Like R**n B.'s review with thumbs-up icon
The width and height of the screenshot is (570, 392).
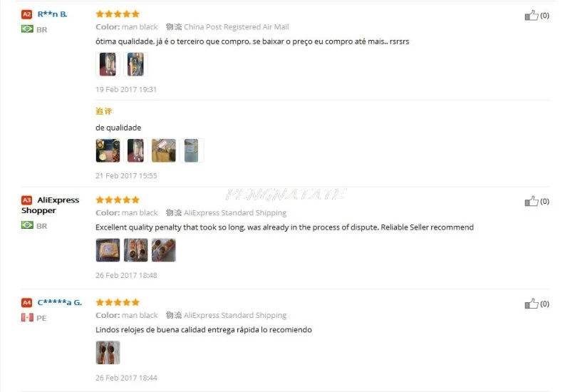531,15
